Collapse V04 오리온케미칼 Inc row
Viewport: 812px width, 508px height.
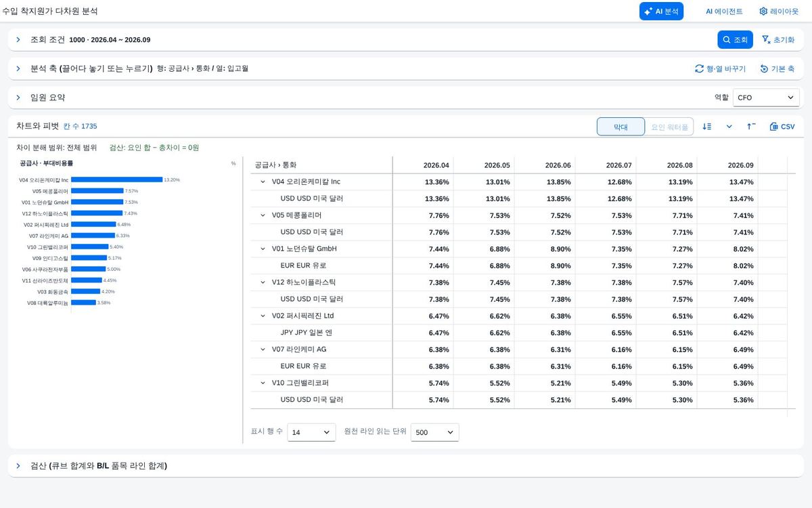coord(263,182)
